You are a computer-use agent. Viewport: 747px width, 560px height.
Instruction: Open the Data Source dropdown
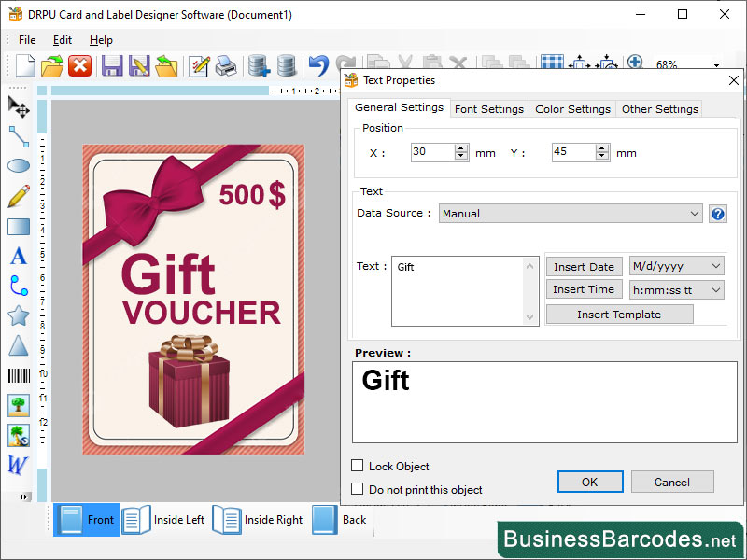coord(696,213)
